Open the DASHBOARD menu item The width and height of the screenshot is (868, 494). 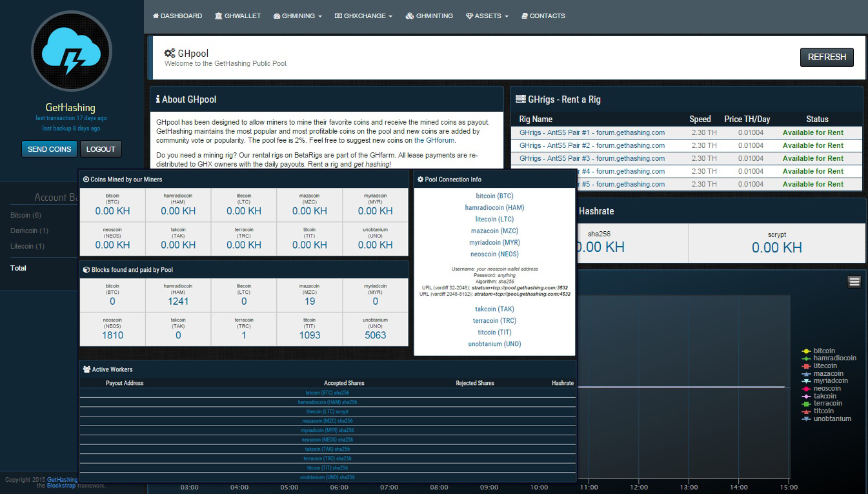point(177,16)
